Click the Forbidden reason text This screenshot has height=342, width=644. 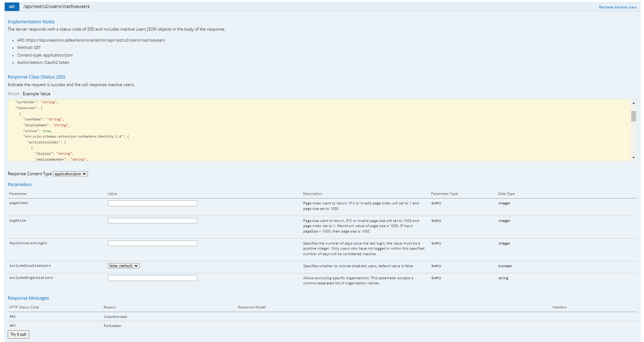point(112,326)
